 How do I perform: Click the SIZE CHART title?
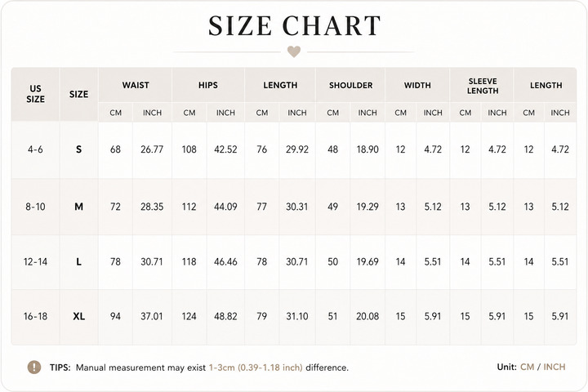point(295,25)
